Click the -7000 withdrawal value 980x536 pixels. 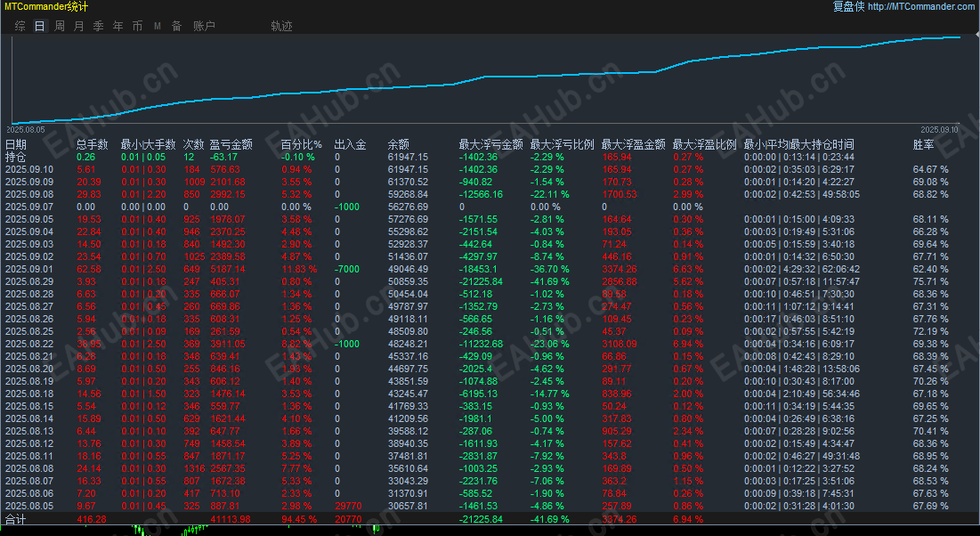click(x=347, y=269)
